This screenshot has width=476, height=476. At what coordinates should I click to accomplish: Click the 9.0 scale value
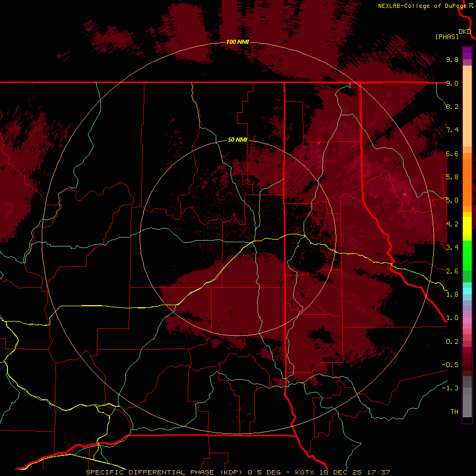tap(452, 83)
